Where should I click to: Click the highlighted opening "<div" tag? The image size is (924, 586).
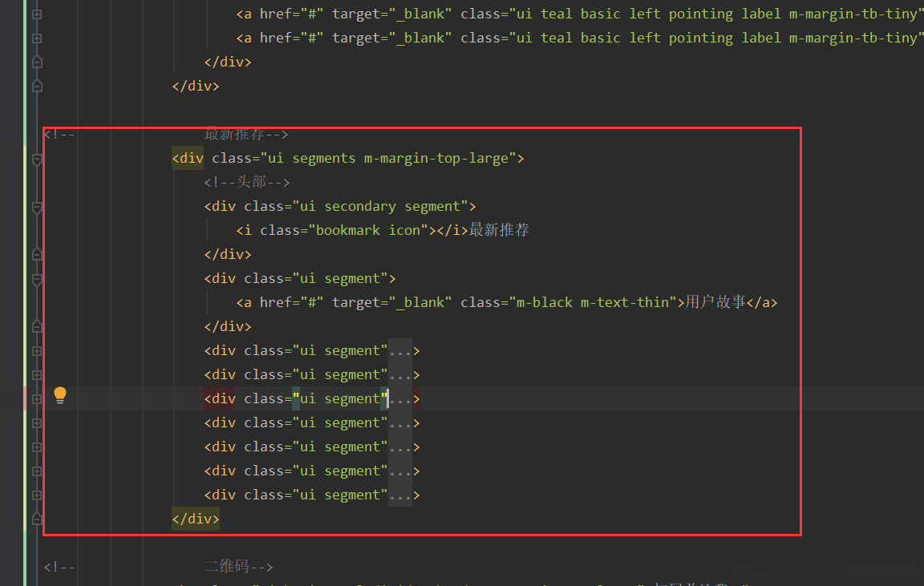tap(188, 159)
